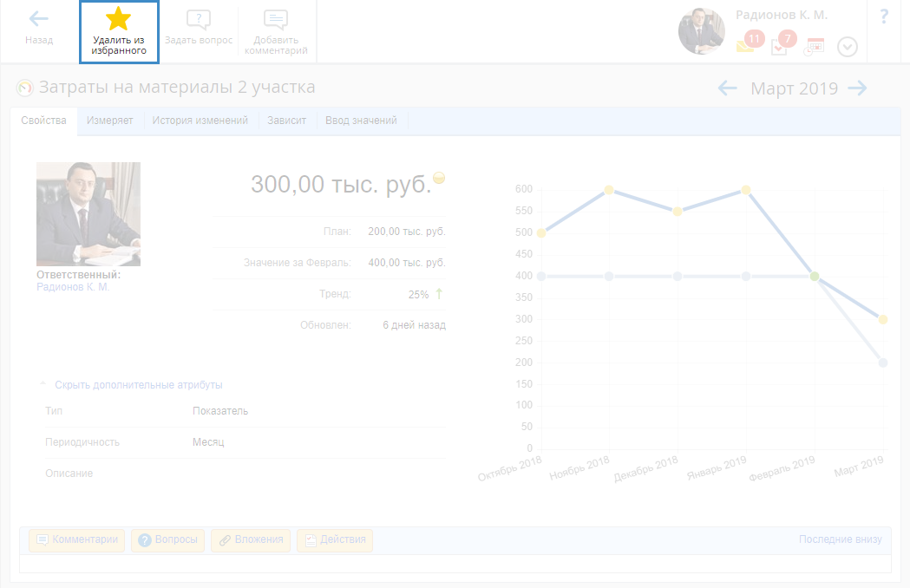Open the calendar icon in the header
Screen dimensions: 910x588
pyautogui.click(x=815, y=47)
